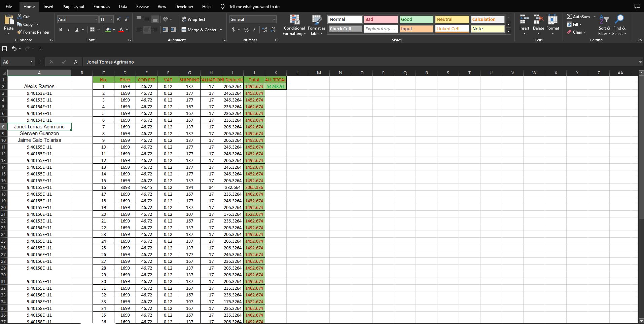
Task: Copy the selected cell using Copy icon
Action: 20,24
